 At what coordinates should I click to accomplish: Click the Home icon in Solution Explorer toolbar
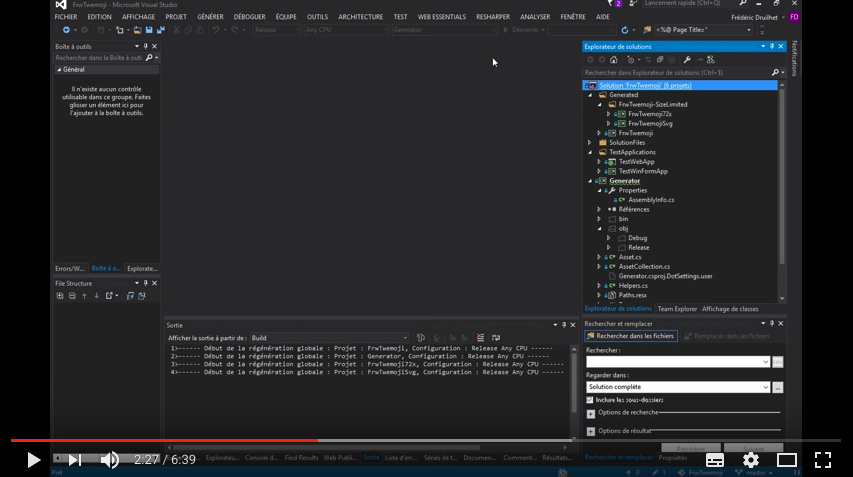[x=614, y=60]
